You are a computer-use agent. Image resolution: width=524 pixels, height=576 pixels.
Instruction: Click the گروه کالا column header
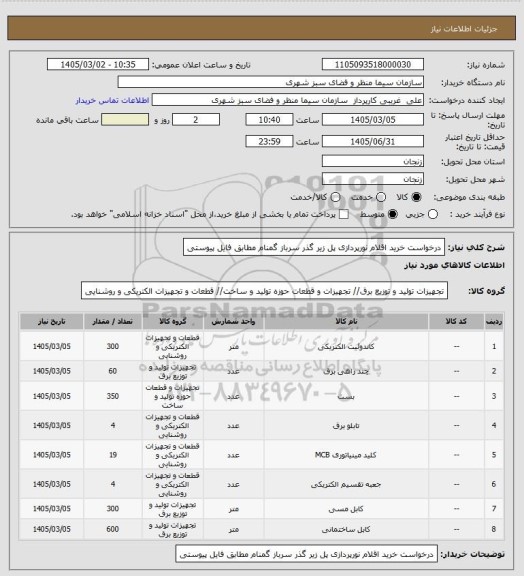coord(173,322)
